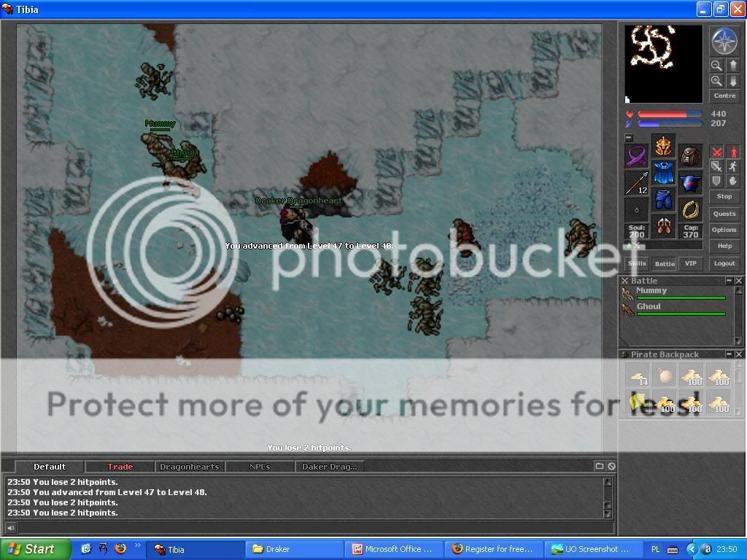747x560 pixels.
Task: Open the Windows Start button
Action: tap(35, 549)
